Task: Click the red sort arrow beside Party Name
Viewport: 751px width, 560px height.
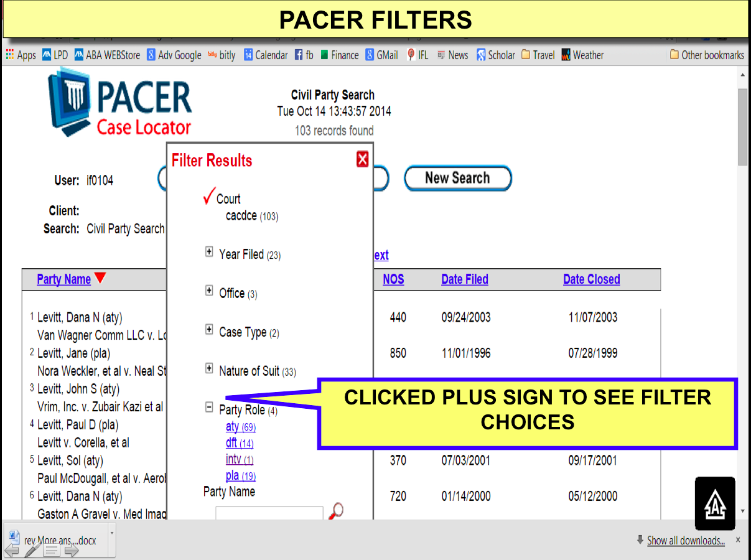Action: (x=100, y=278)
